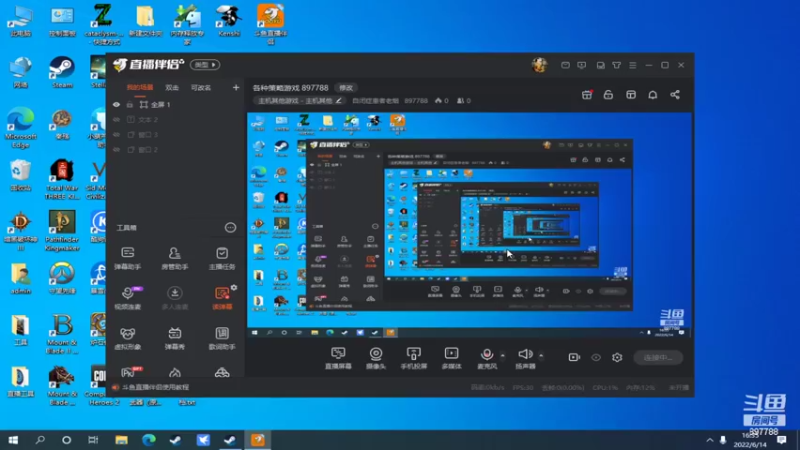Screen dimensions: 800x450
Task: Add 摄像头 camera source
Action: pyautogui.click(x=376, y=358)
